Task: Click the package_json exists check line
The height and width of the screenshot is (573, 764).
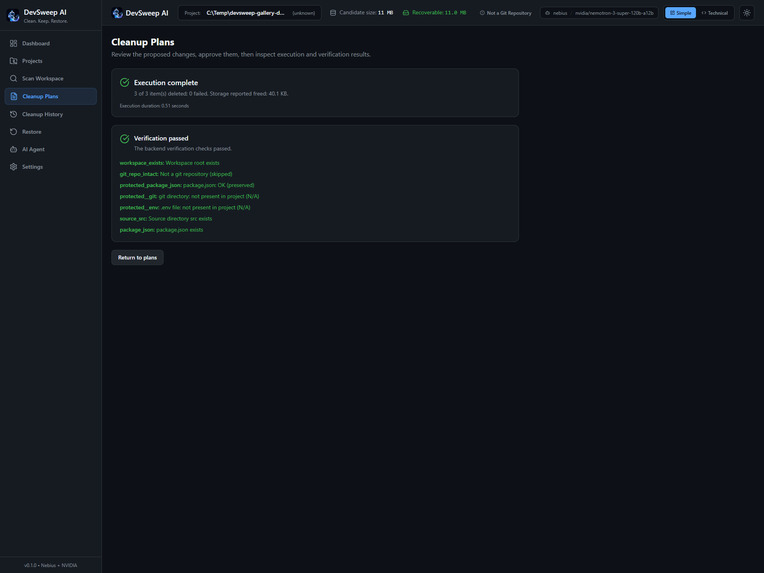Action: [x=161, y=230]
